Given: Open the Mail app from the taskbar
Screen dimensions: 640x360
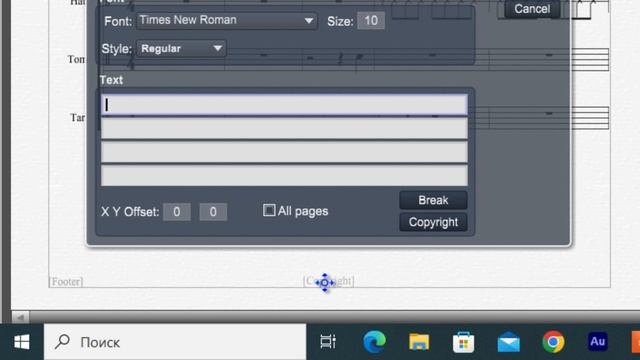Looking at the screenshot, I should 509,342.
